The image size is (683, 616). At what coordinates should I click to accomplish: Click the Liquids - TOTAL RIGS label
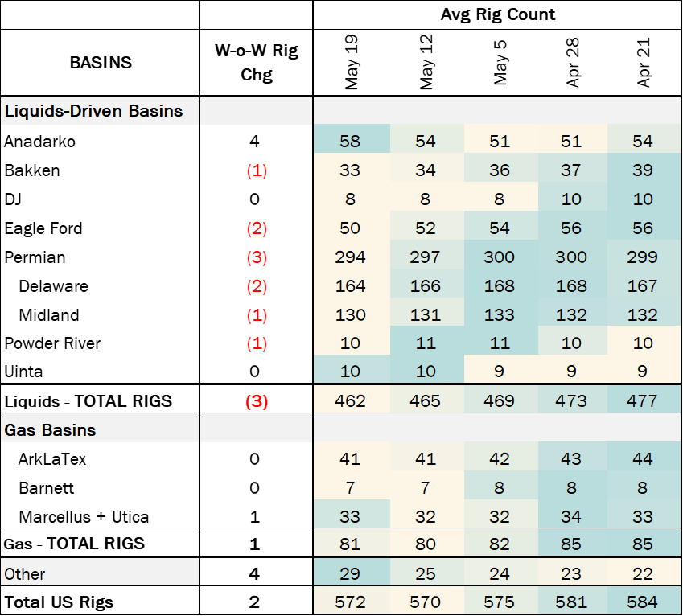88,401
